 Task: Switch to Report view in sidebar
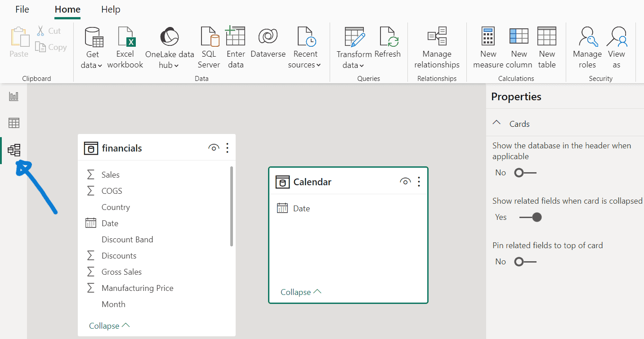tap(14, 96)
